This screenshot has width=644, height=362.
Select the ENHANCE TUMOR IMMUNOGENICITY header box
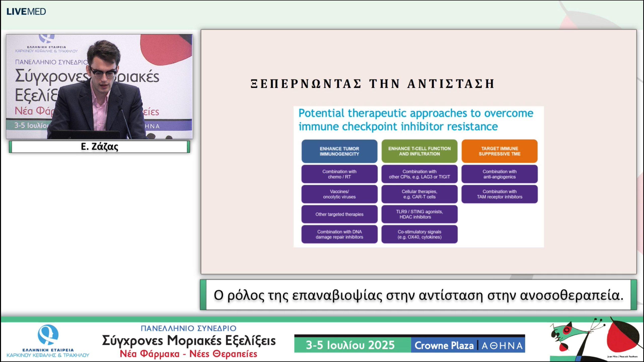pos(339,151)
